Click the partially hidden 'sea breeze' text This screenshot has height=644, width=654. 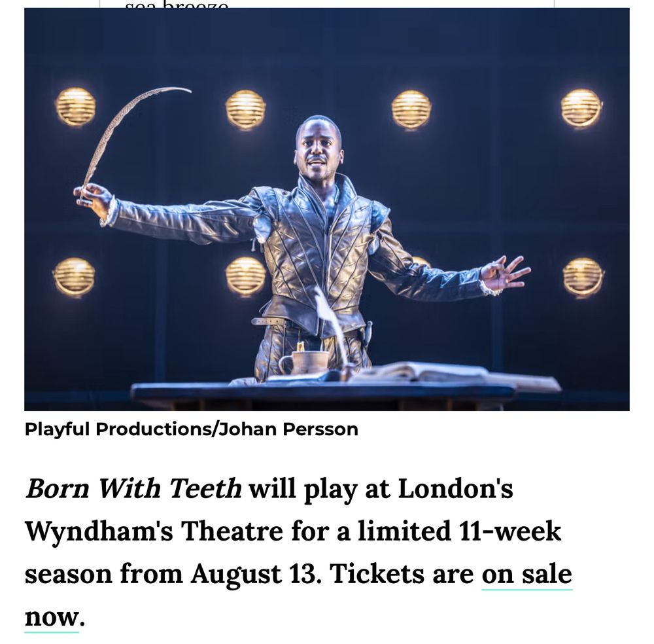pos(177,4)
